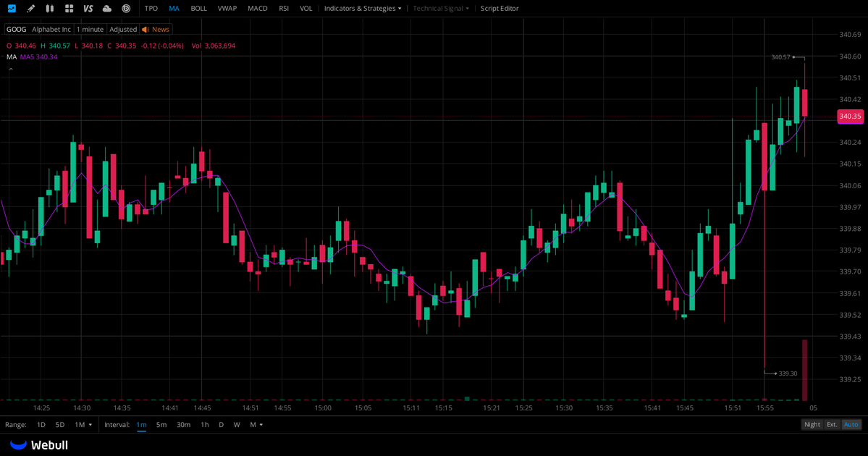Click the Adjusted price setting
Screen dimensions: 868x456
click(x=123, y=30)
